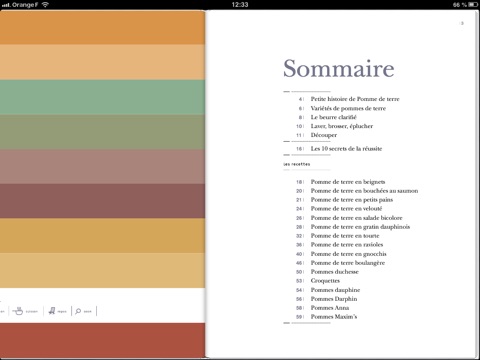Select 'Pommes dauphine' in the summary
Screen dimensions: 480x360
coord(335,290)
